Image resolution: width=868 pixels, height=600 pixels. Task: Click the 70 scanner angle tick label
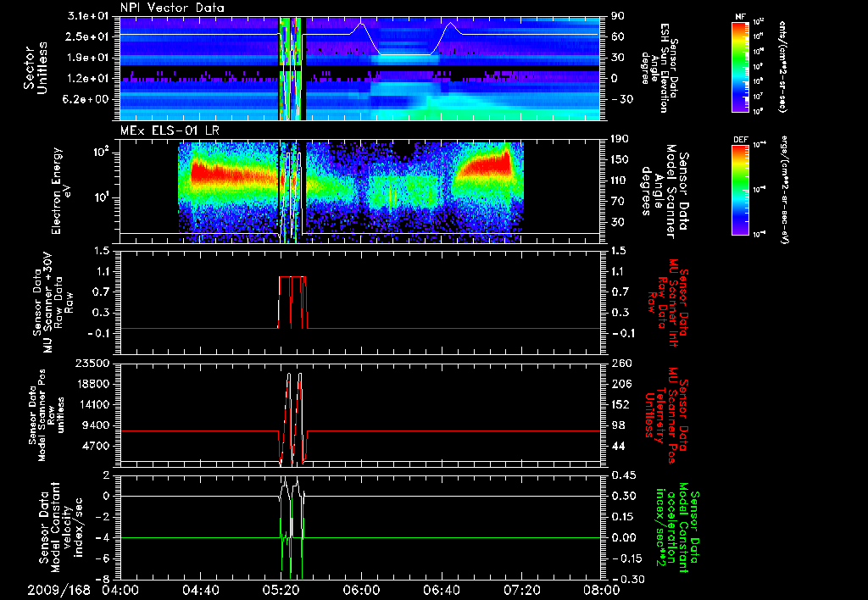pos(617,202)
